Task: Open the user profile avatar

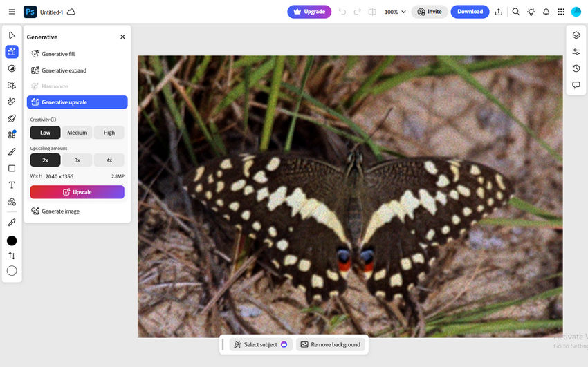Action: click(576, 12)
